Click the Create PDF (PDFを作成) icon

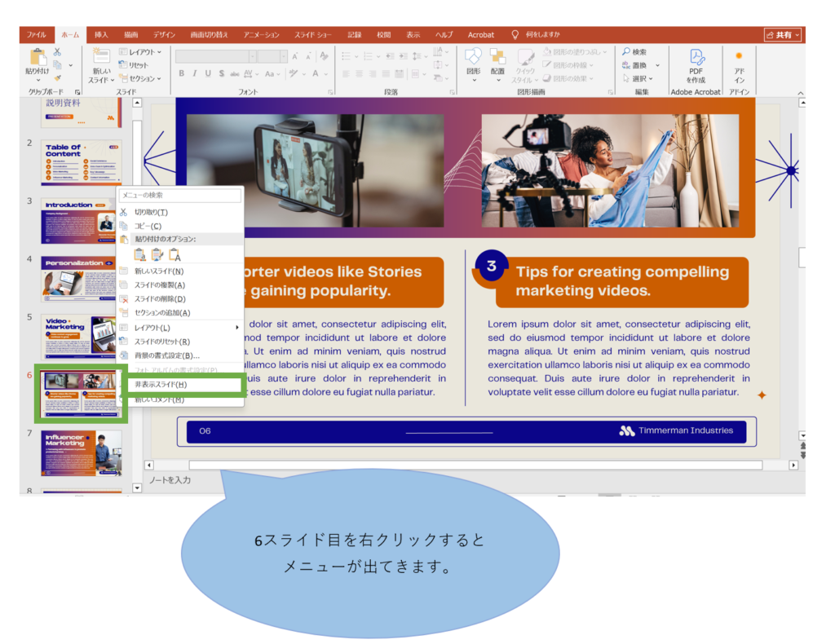(x=696, y=58)
